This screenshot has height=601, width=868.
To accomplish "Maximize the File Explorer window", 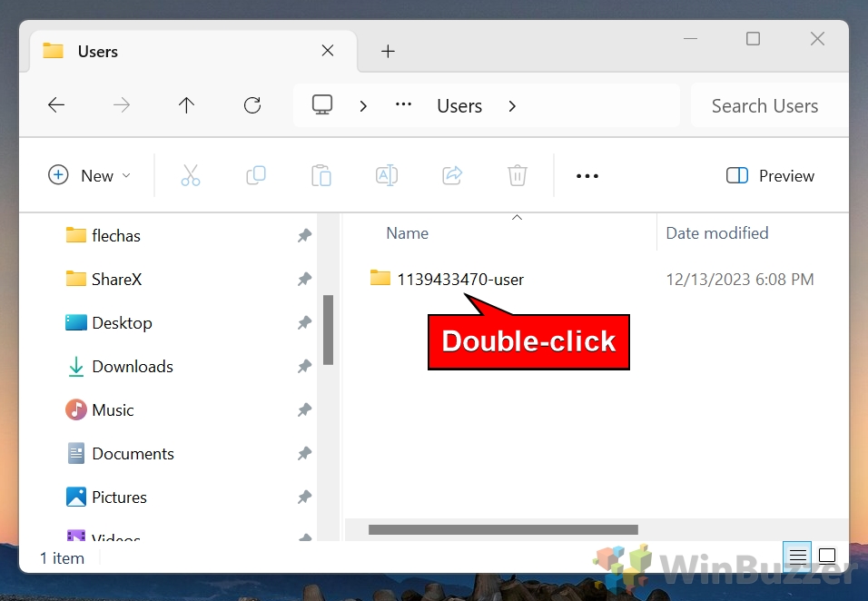I will [753, 39].
